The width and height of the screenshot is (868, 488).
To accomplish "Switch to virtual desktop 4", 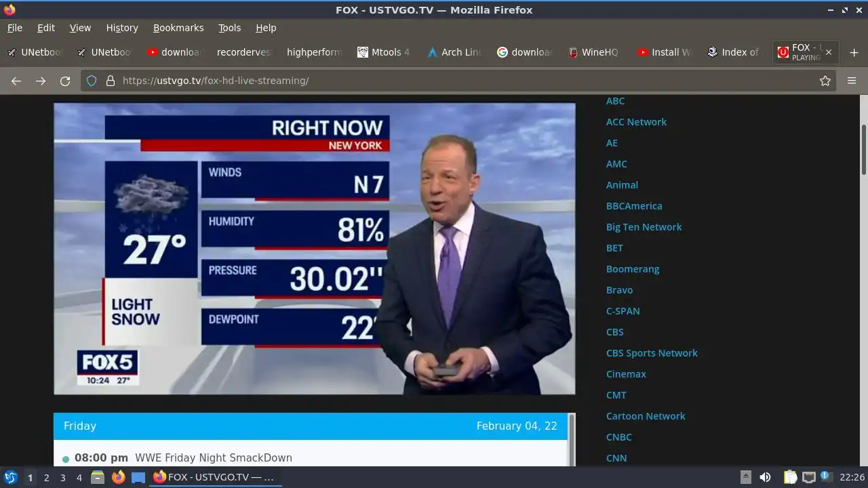I will (79, 477).
